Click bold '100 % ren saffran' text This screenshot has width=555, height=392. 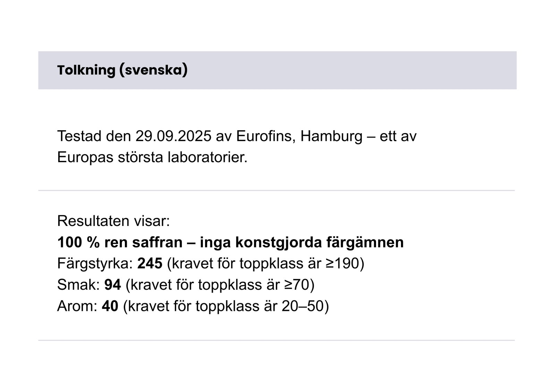click(x=120, y=242)
